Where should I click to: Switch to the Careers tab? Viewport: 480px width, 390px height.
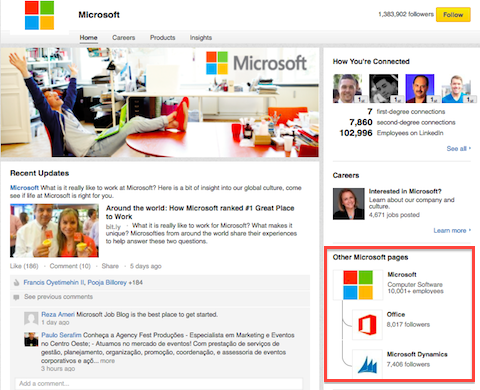coord(123,38)
